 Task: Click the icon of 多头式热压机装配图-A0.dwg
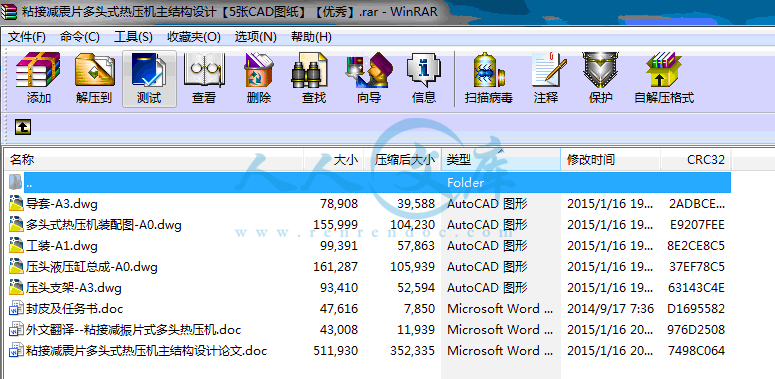coord(16,225)
